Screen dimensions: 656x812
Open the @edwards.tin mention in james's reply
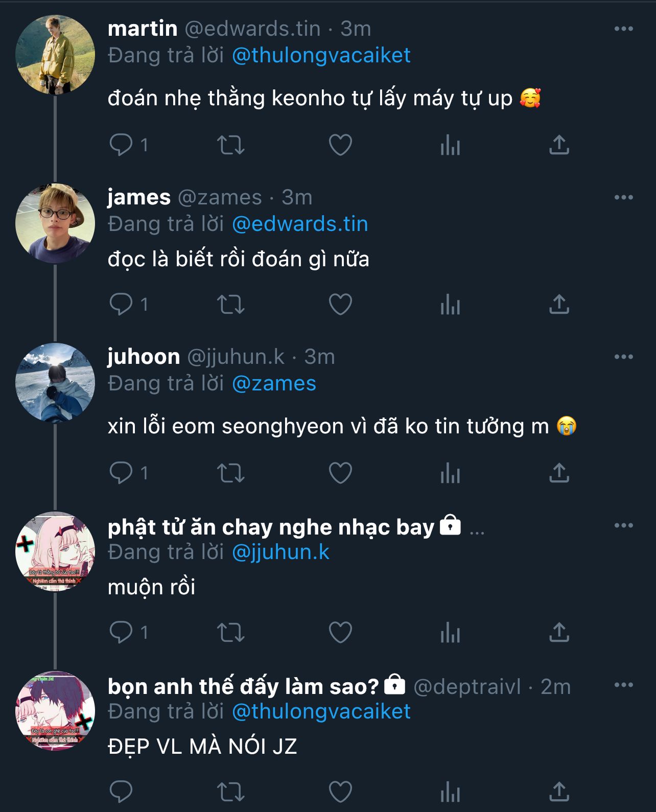(x=300, y=224)
